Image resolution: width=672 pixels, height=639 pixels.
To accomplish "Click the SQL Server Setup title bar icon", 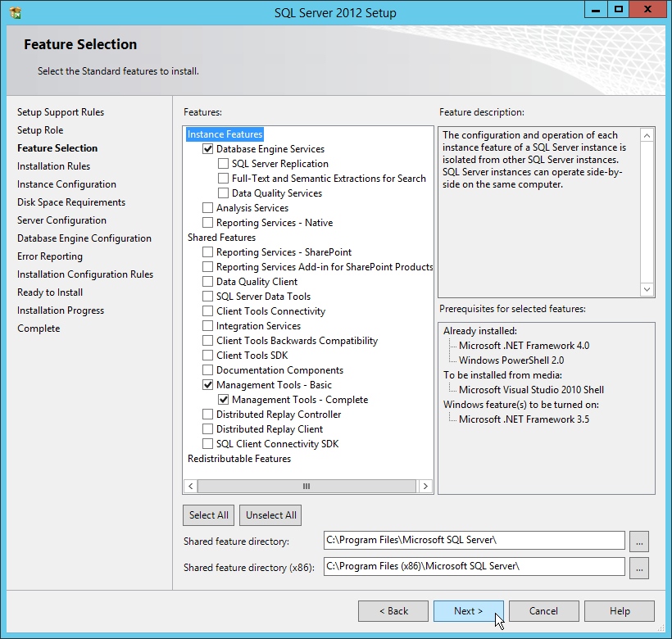I will pos(15,13).
